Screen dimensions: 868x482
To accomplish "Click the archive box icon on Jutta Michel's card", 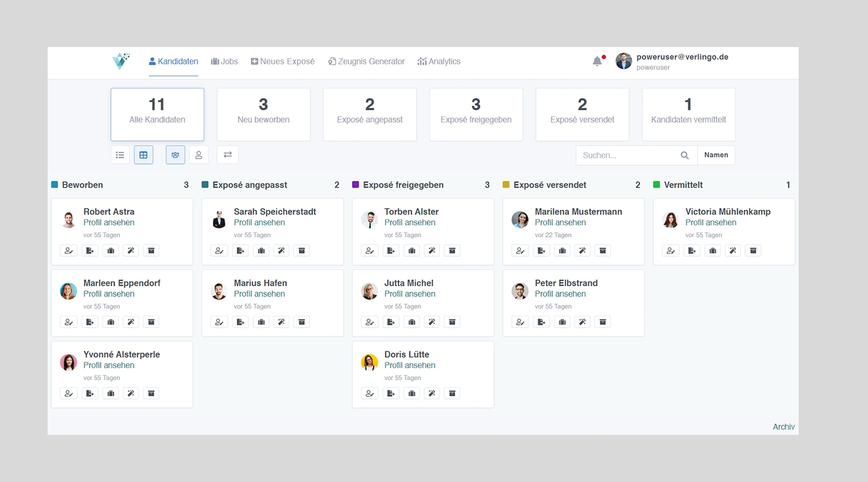I will coord(452,322).
